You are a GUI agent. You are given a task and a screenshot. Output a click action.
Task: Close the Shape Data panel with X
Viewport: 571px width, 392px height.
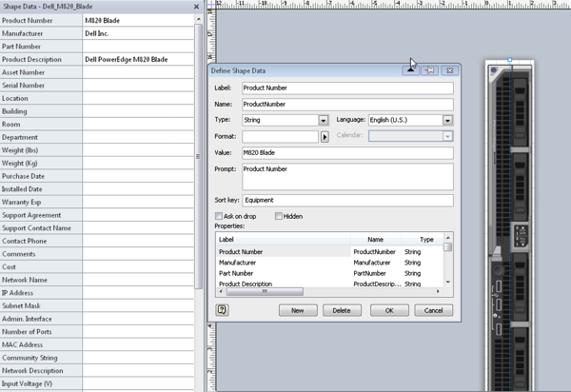pos(196,7)
